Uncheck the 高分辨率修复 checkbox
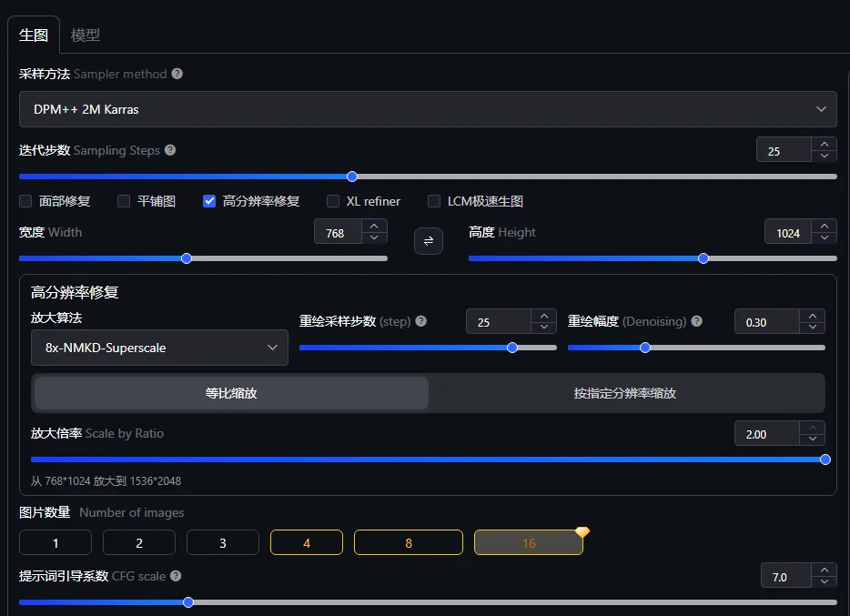The width and height of the screenshot is (850, 616). [x=209, y=201]
